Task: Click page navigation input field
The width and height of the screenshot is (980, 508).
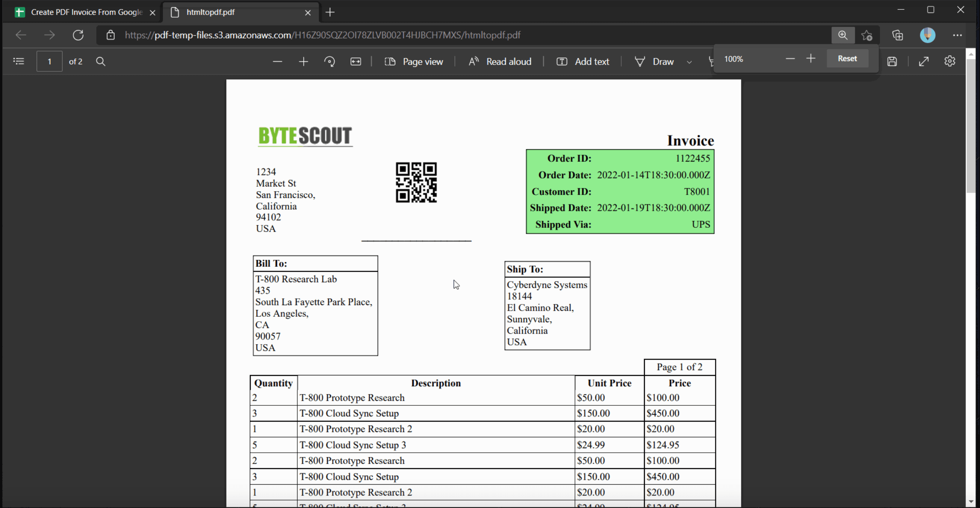Action: 50,61
